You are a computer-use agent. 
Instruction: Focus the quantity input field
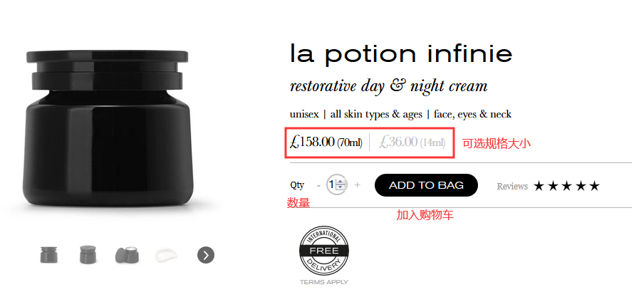332,185
